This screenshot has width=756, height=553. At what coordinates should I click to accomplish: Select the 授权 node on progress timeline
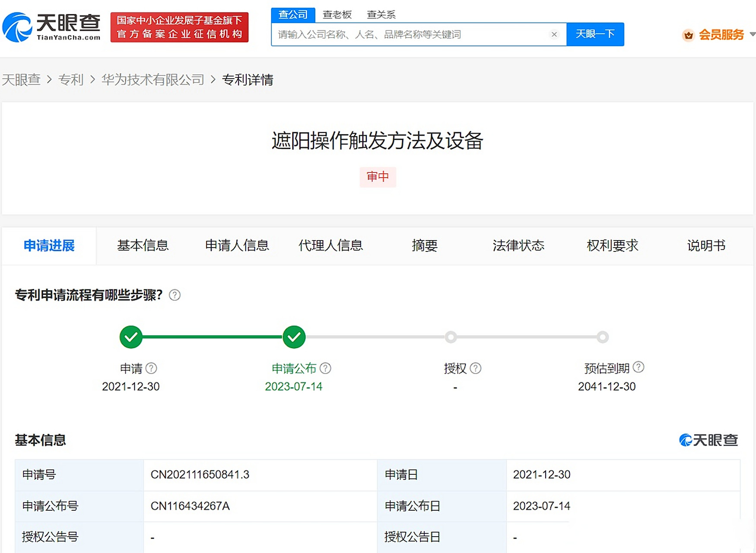(451, 337)
